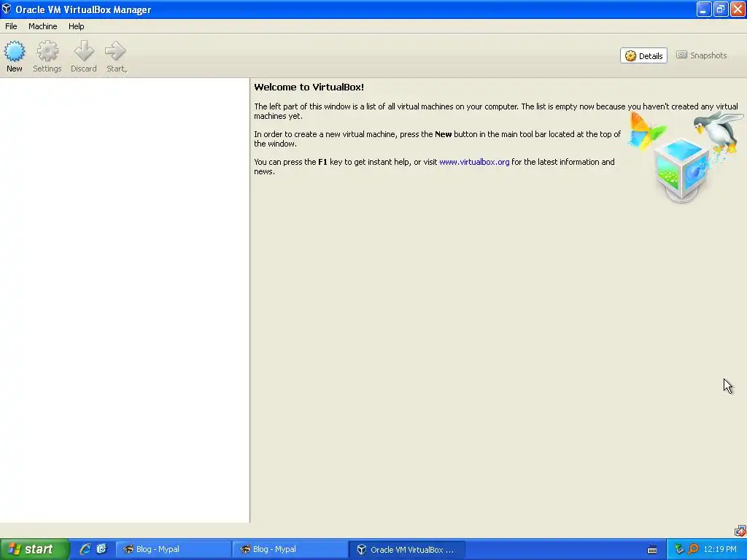
Task: Click Oracle VM VirtualBox taskbar button
Action: pyautogui.click(x=407, y=550)
